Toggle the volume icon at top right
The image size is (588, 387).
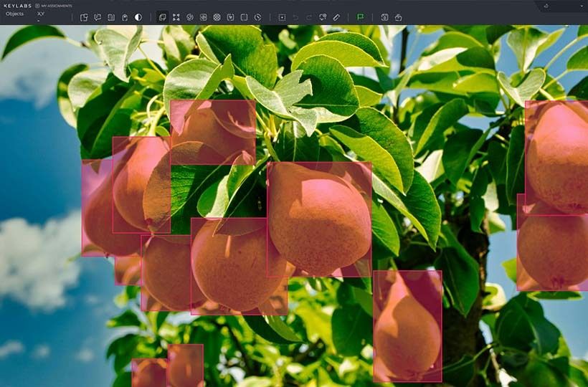[x=546, y=6]
